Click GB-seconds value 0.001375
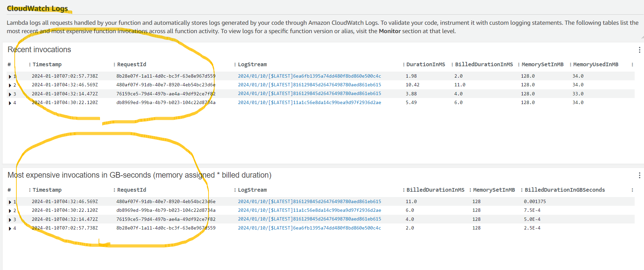The image size is (644, 270). point(535,202)
